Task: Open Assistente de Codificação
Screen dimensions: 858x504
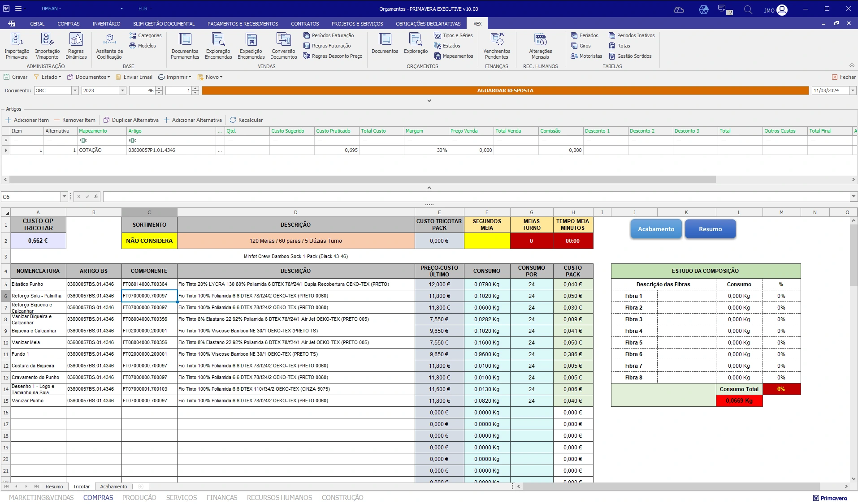Action: tap(109, 46)
